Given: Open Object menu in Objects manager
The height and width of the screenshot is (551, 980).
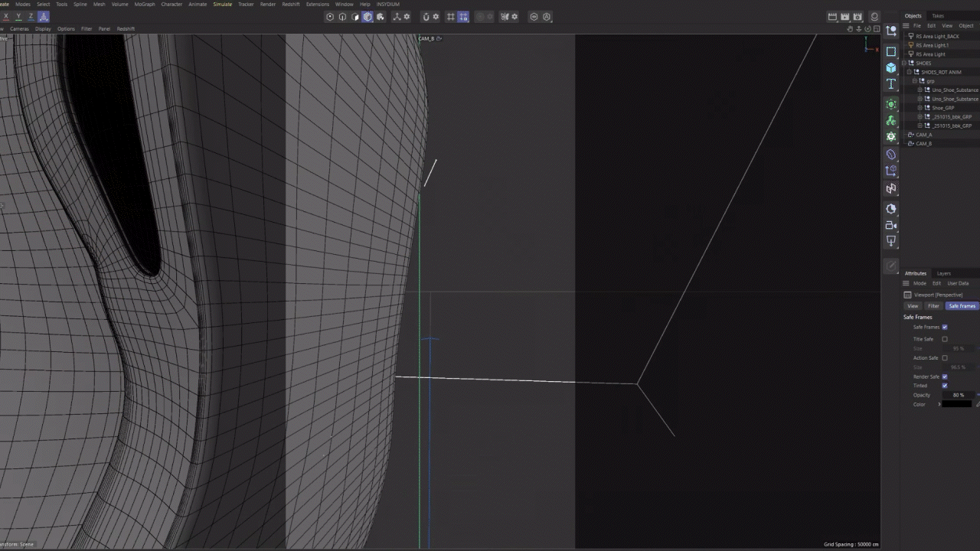Looking at the screenshot, I should tap(966, 26).
